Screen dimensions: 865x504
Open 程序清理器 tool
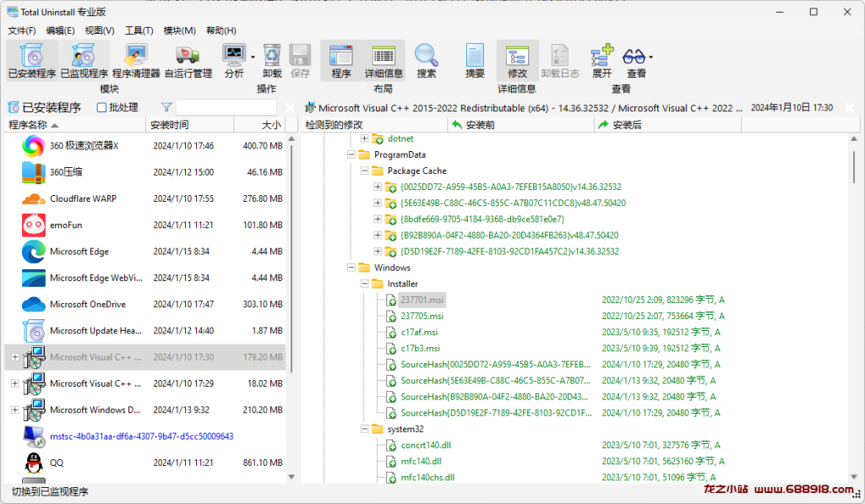136,61
